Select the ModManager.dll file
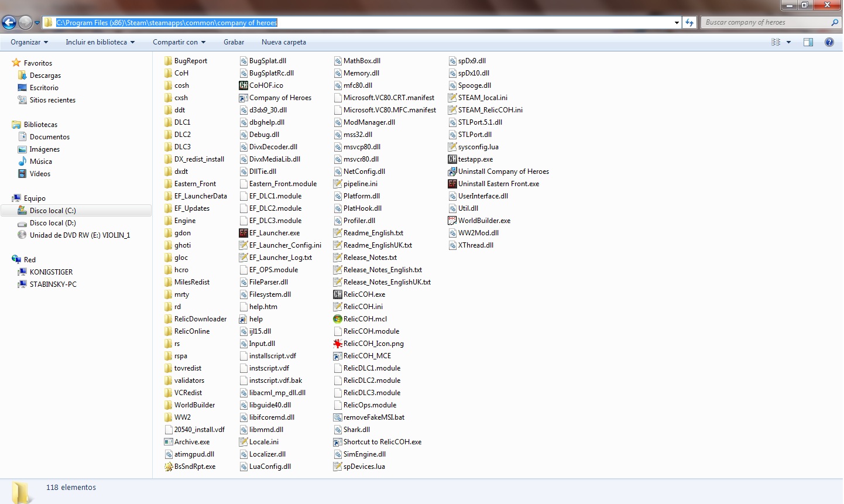 365,122
